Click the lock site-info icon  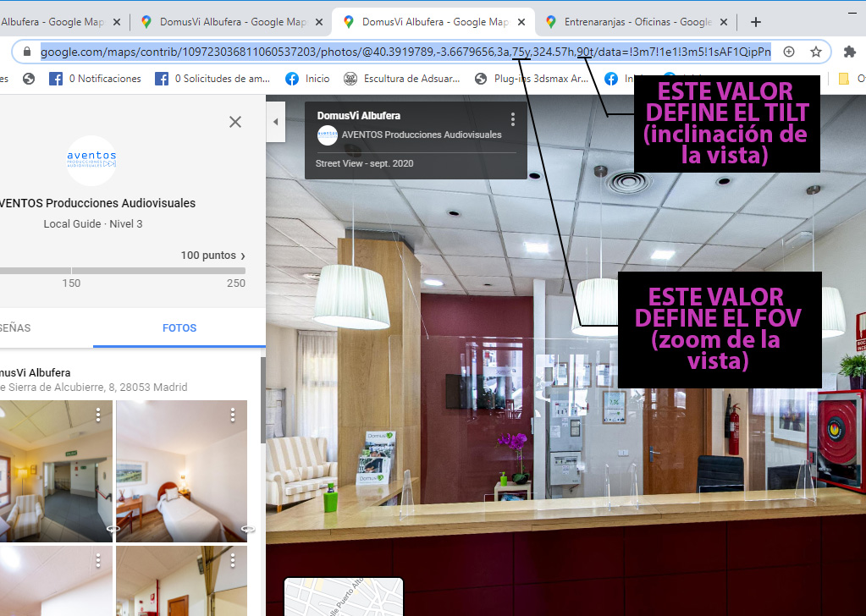pos(26,52)
